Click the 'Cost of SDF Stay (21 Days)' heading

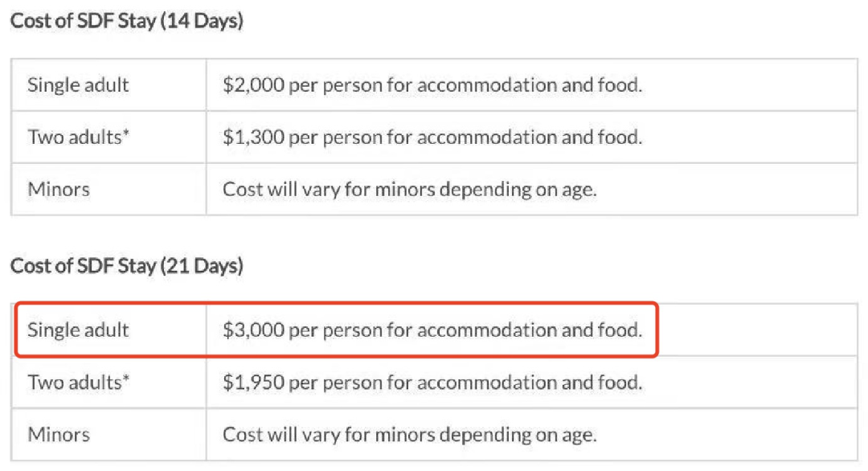point(126,265)
